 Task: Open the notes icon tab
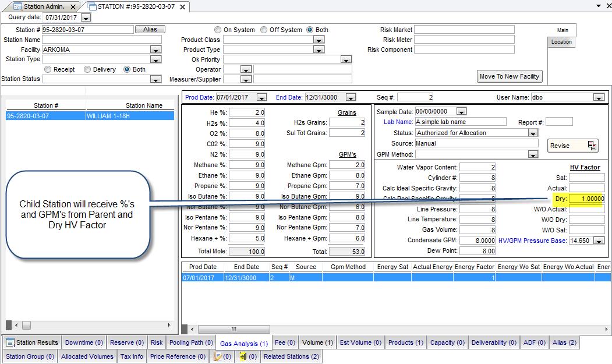(x=222, y=356)
